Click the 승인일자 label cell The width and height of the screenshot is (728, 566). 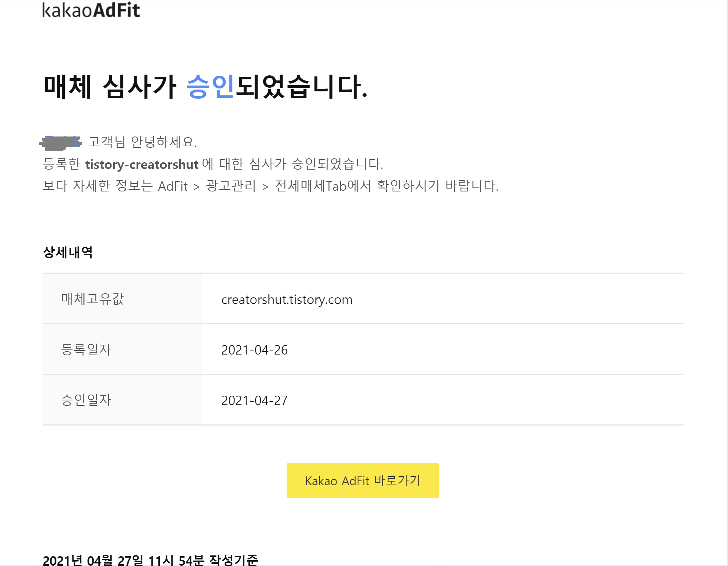click(x=122, y=400)
